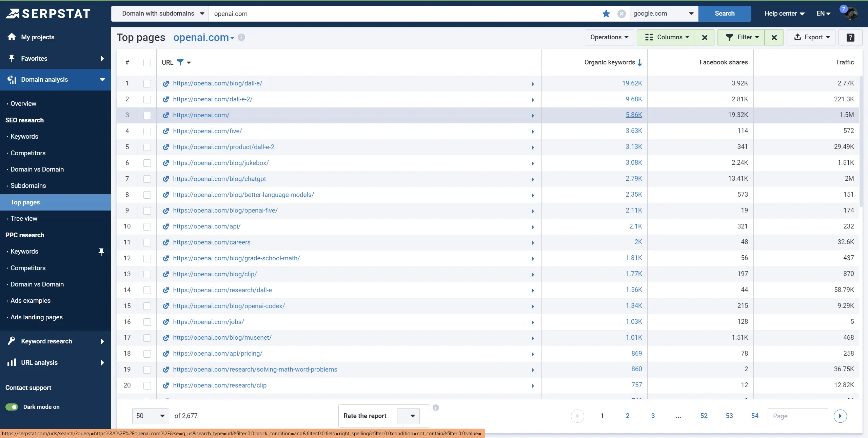
Task: Open Subdomains in sidebar
Action: (28, 185)
